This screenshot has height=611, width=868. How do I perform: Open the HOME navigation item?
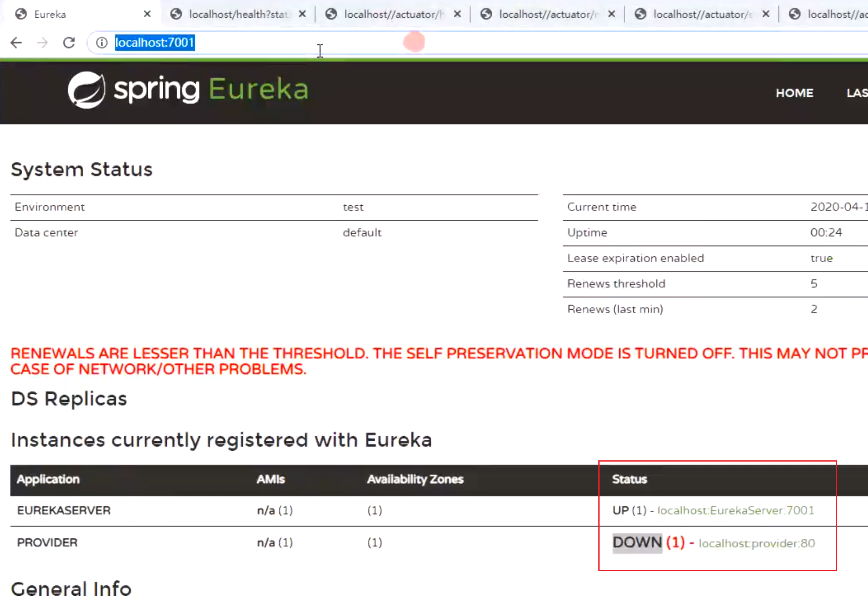pyautogui.click(x=794, y=93)
